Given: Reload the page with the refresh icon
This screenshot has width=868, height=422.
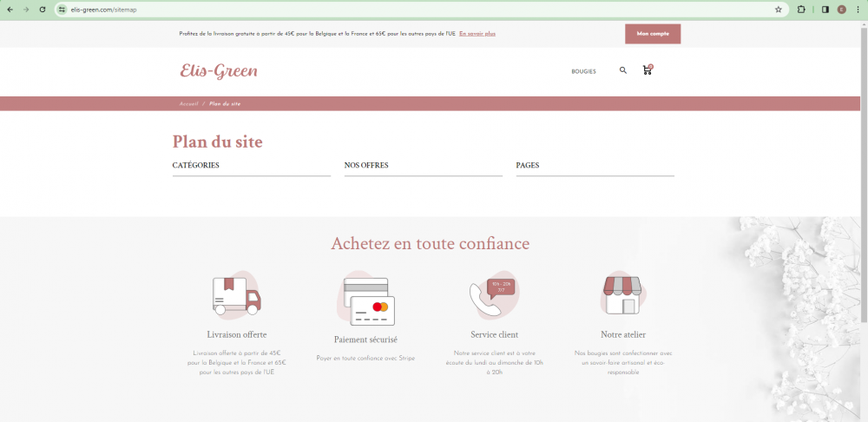Looking at the screenshot, I should click(x=42, y=10).
